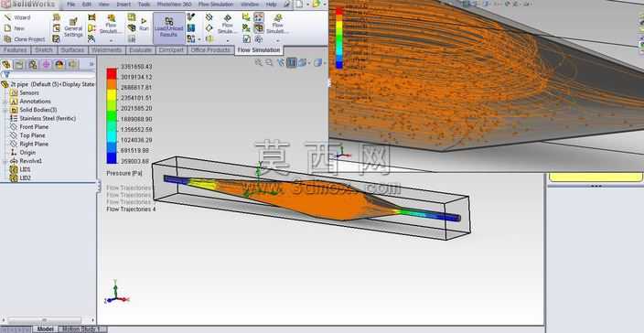Select the Revolve1 feature
Viewport: 644px width, 333px height.
(26, 161)
